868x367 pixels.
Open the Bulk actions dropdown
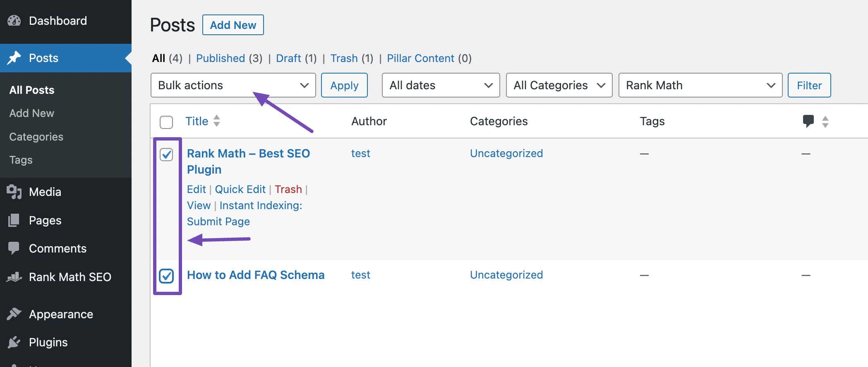click(233, 85)
